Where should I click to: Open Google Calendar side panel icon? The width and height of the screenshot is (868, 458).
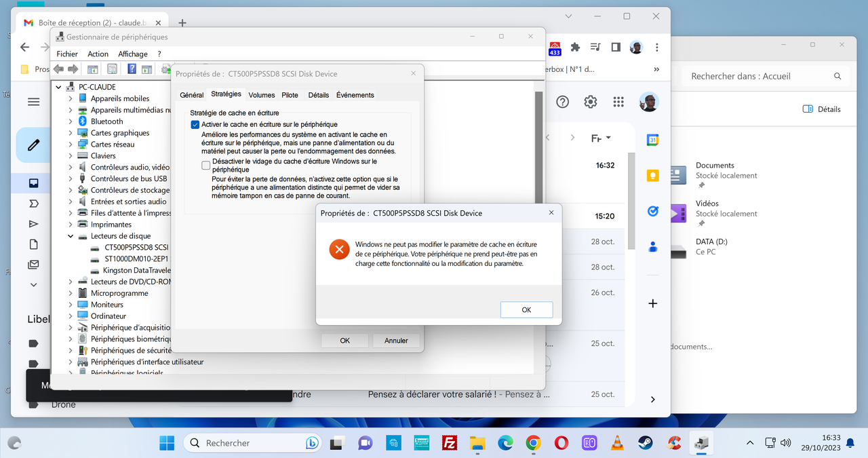click(653, 140)
